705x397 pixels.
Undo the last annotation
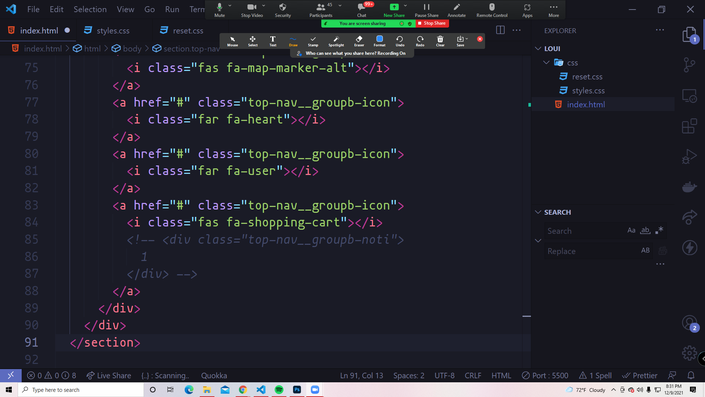pyautogui.click(x=400, y=41)
